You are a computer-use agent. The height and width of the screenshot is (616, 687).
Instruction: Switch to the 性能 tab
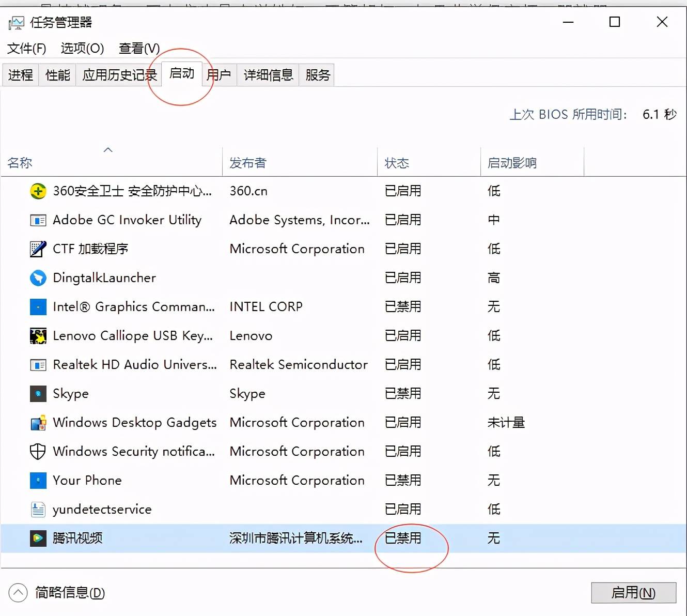[x=57, y=75]
